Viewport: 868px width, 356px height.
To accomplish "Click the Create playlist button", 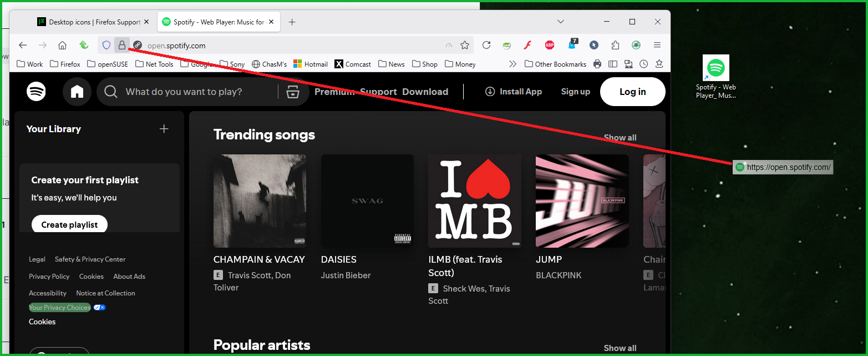I will point(69,224).
